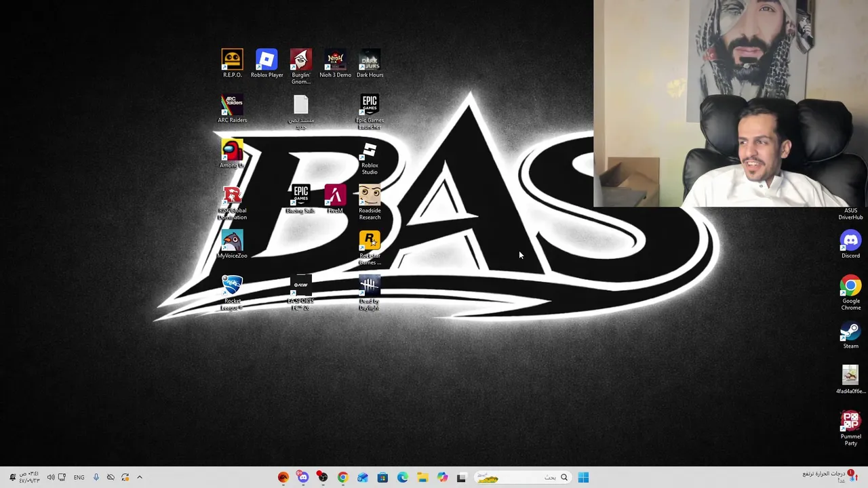Switch to OBS Studio in taskbar
Screen dimensions: 868x488
tap(323, 477)
